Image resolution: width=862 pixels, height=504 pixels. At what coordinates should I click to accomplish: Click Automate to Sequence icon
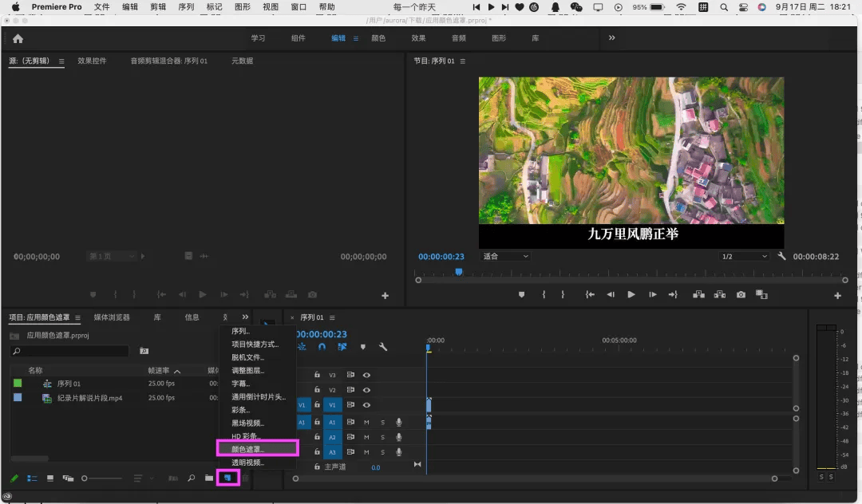(x=173, y=478)
